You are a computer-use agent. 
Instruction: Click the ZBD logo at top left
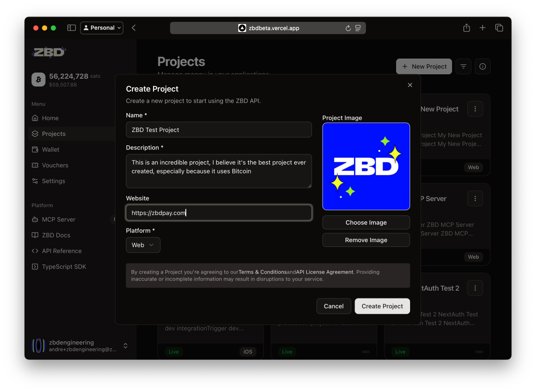click(49, 52)
